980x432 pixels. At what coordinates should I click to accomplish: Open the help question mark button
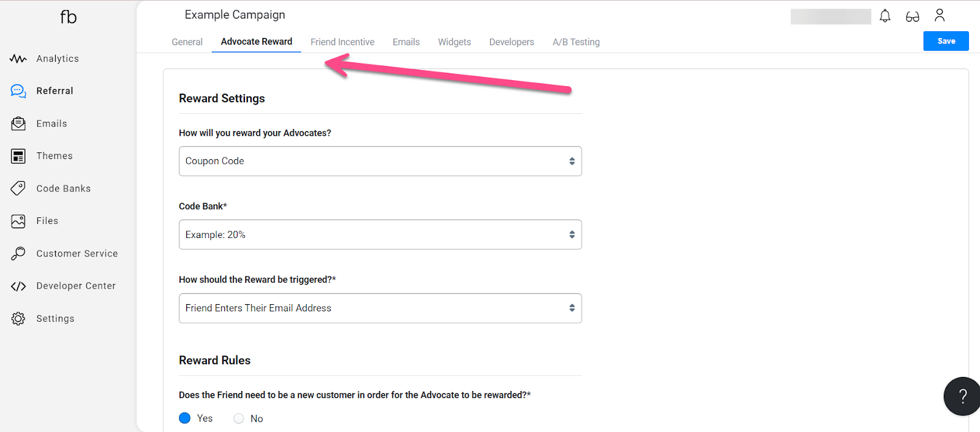(962, 397)
